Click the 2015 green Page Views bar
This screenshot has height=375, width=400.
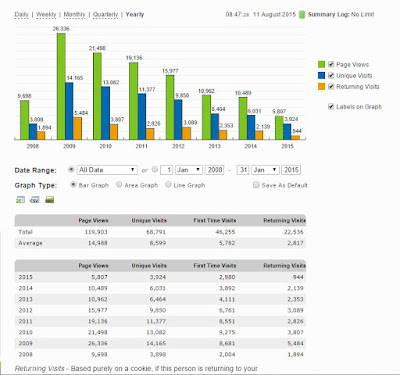coord(279,128)
